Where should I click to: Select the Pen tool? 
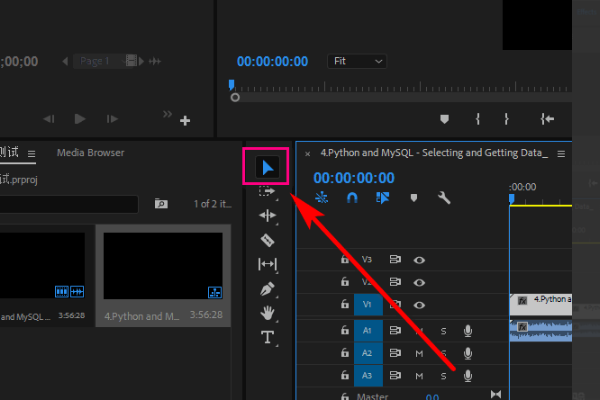tap(267, 289)
